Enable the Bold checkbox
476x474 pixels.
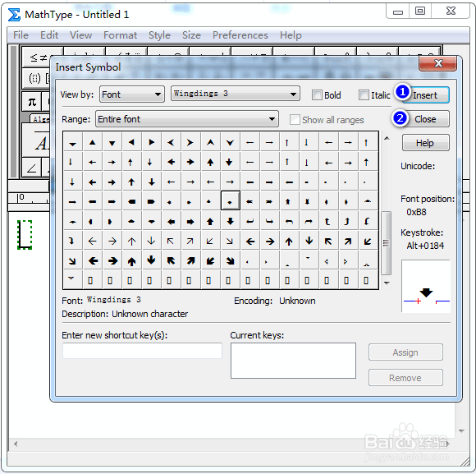tap(317, 95)
